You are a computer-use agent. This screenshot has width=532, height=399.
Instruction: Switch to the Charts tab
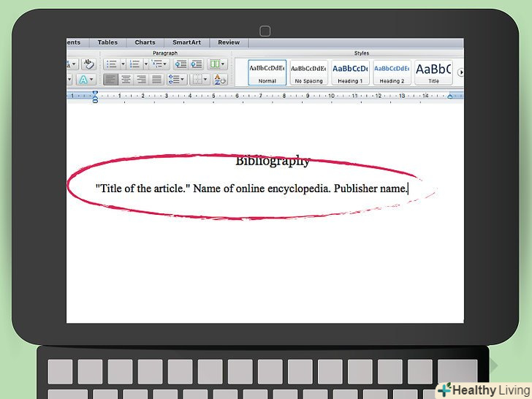[145, 42]
